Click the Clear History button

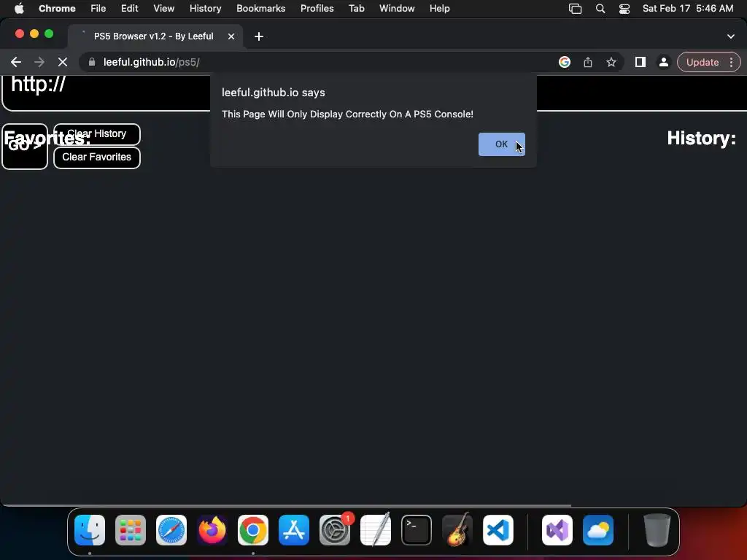[97, 134]
